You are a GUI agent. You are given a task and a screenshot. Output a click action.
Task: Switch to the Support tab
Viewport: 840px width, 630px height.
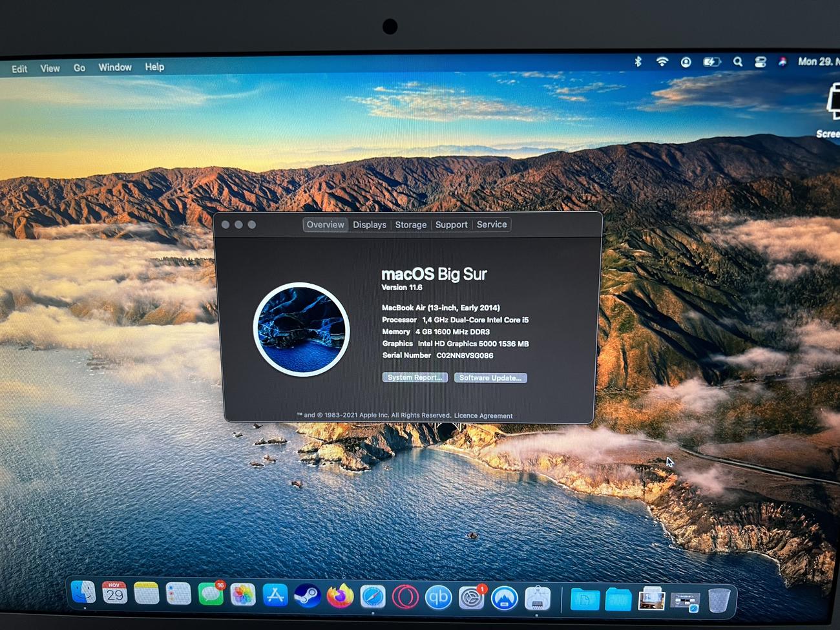coord(451,224)
